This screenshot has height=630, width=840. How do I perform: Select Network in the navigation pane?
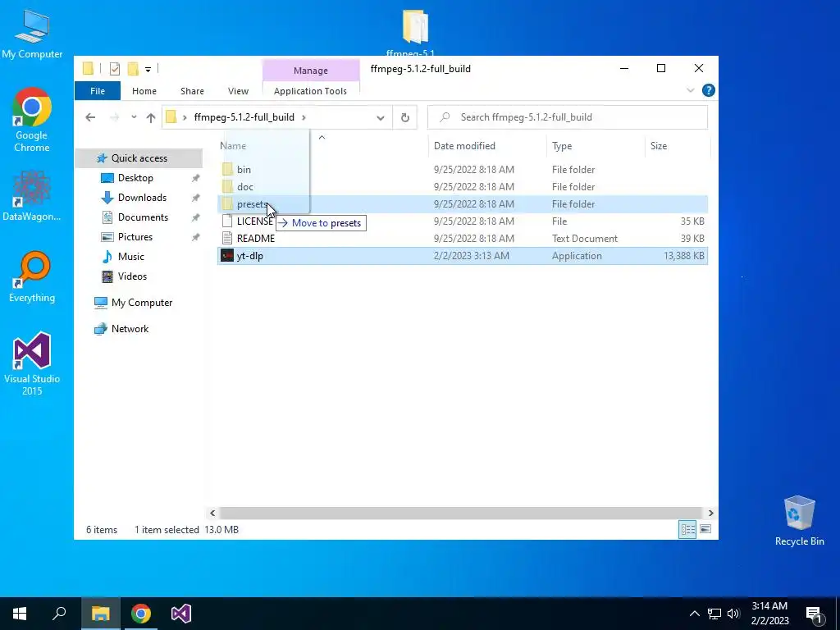[x=130, y=329]
